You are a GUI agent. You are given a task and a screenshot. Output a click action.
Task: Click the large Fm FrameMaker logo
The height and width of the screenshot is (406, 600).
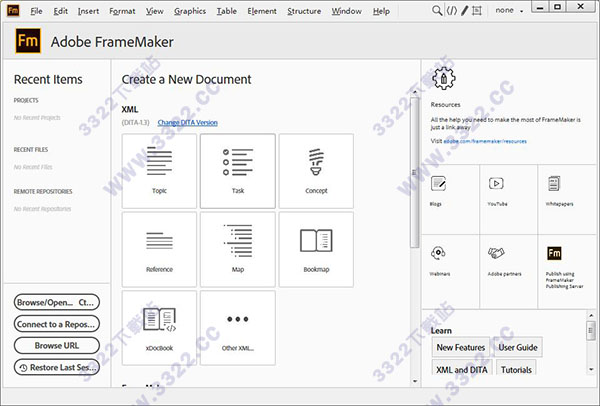pos(28,41)
